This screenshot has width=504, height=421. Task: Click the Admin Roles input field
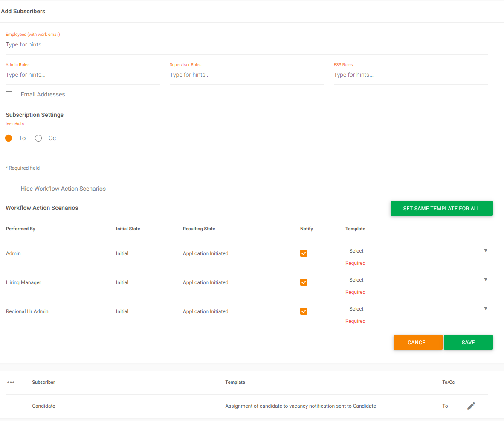pyautogui.click(x=82, y=75)
